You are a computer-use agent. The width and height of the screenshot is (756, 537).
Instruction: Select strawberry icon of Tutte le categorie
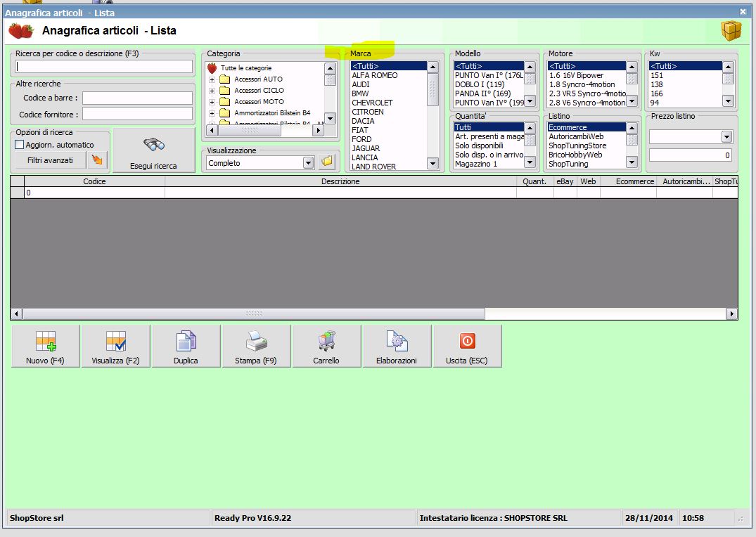212,68
